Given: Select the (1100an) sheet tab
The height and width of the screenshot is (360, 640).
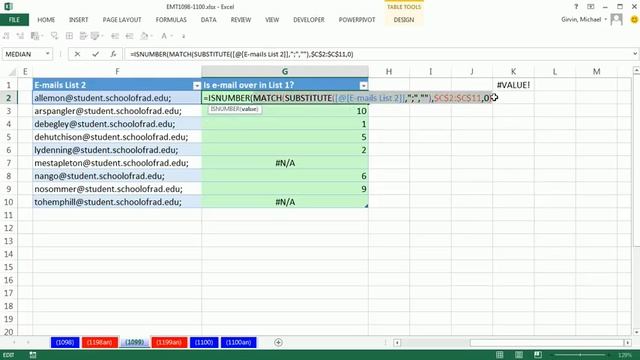Looking at the screenshot, I should (239, 342).
